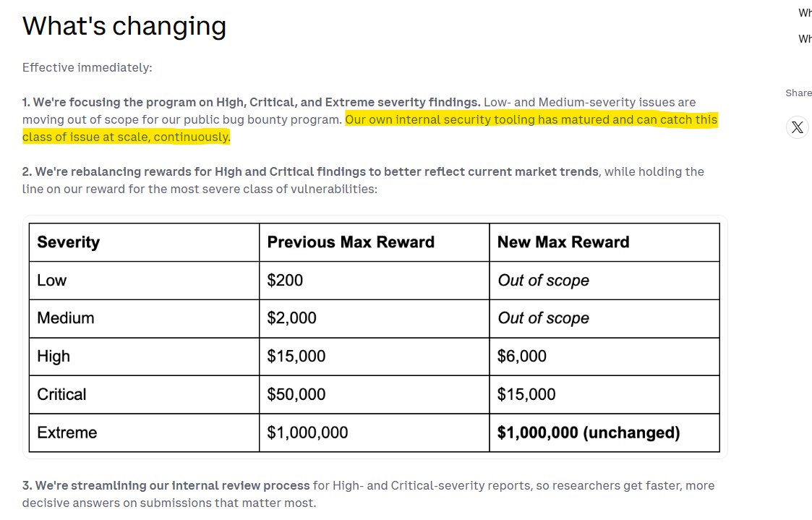Click the Severity column header
Viewport: 812px width, 520px height.
coord(144,242)
